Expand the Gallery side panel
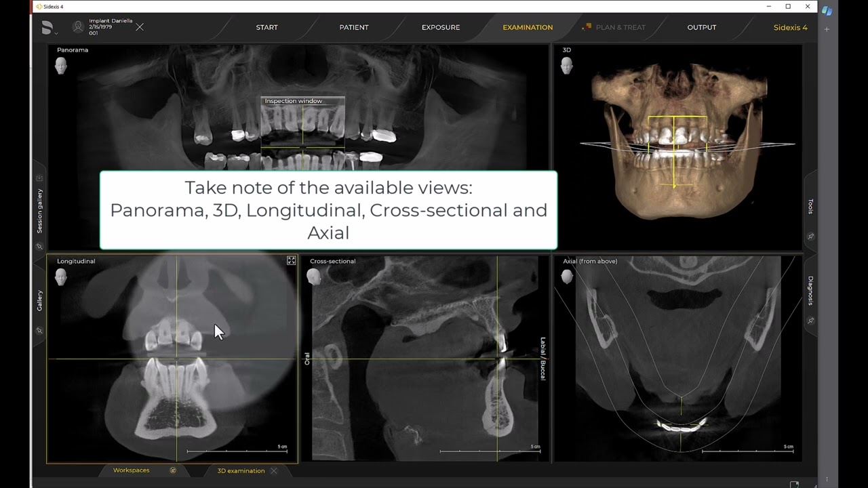The width and height of the screenshot is (868, 488). (39, 300)
